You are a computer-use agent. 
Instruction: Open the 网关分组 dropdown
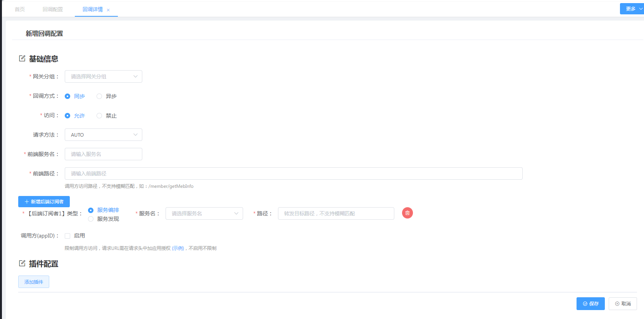pyautogui.click(x=103, y=76)
